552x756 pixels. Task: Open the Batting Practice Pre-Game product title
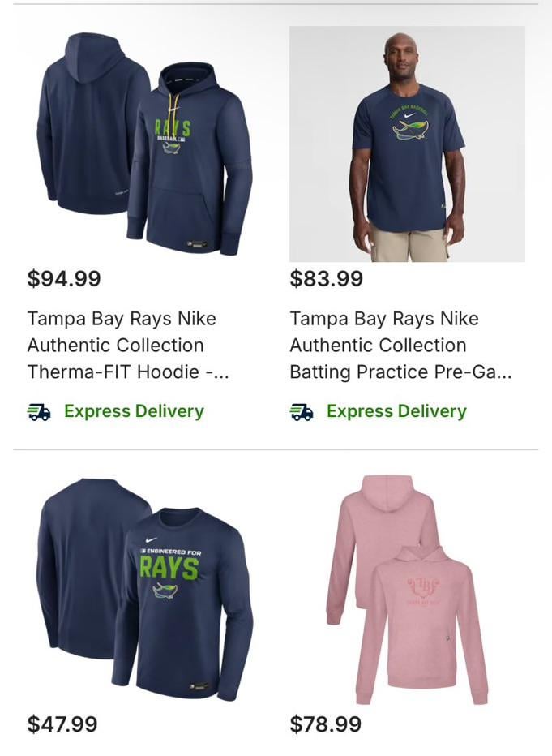coord(400,346)
